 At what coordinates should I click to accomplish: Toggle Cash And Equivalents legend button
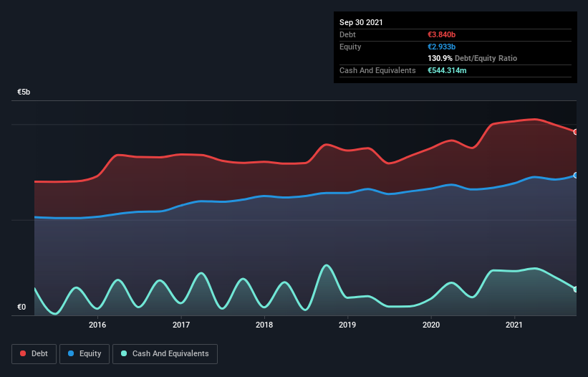click(x=165, y=354)
